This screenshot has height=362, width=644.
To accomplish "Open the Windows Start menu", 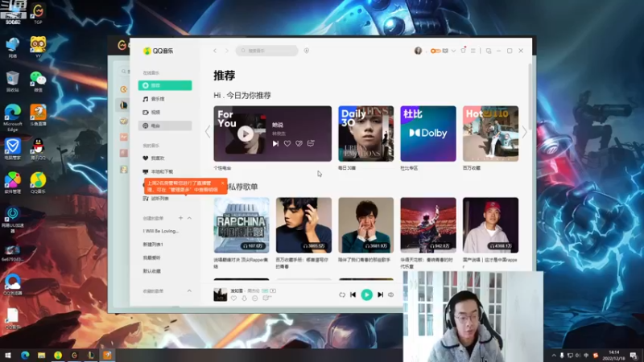I will click(x=7, y=356).
